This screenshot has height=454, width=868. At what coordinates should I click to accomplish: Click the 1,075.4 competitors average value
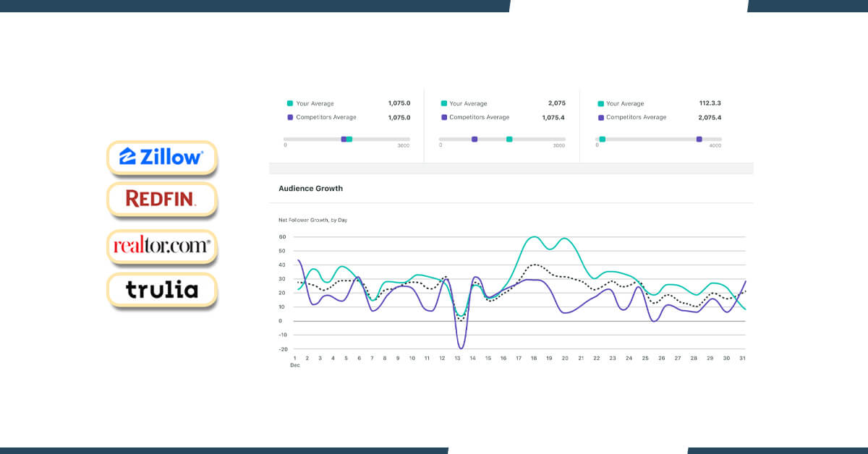pyautogui.click(x=553, y=117)
